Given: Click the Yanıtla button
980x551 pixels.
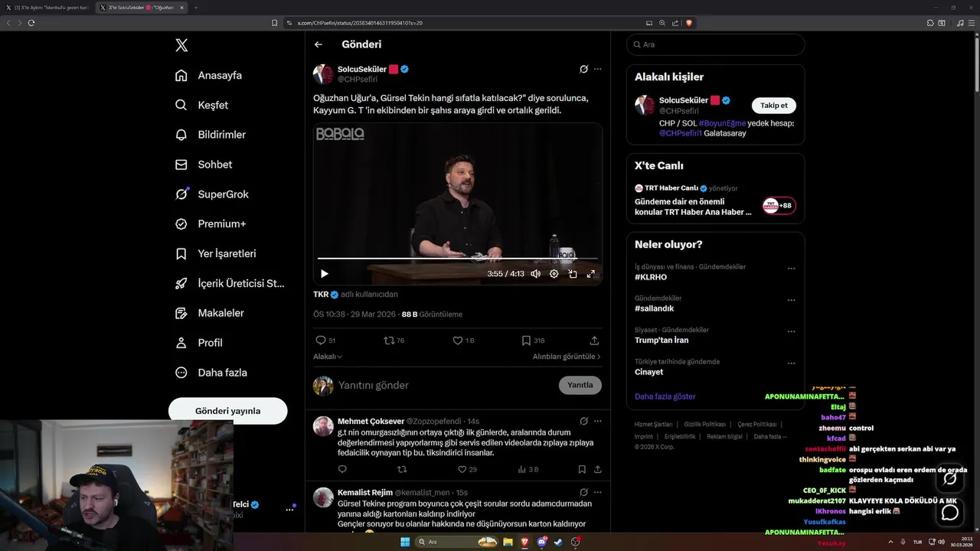Looking at the screenshot, I should click(x=580, y=385).
